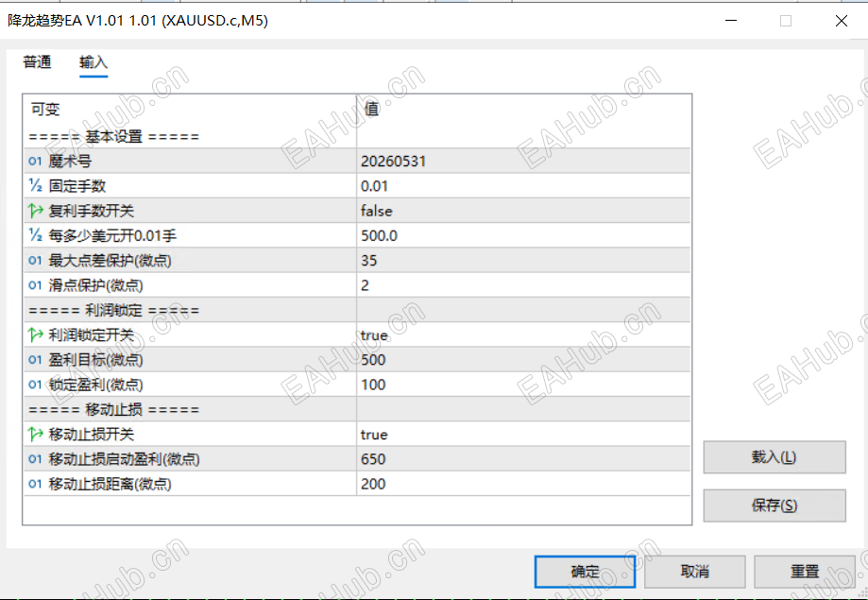Click the integer icon beside 滑点保护(微点)

pyautogui.click(x=35, y=285)
